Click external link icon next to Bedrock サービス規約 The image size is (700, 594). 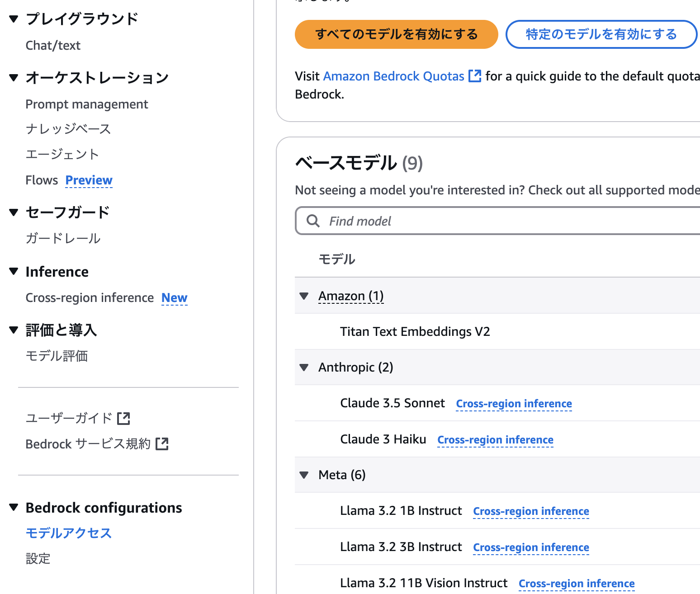(162, 444)
